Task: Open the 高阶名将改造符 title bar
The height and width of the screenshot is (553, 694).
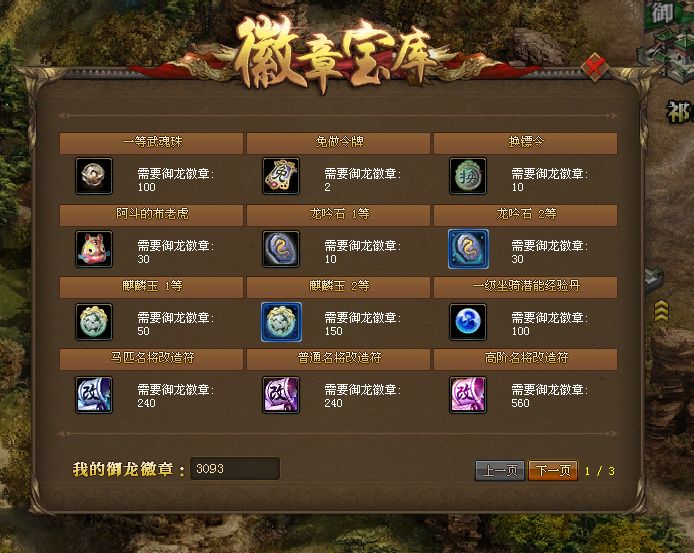Action: click(x=525, y=359)
